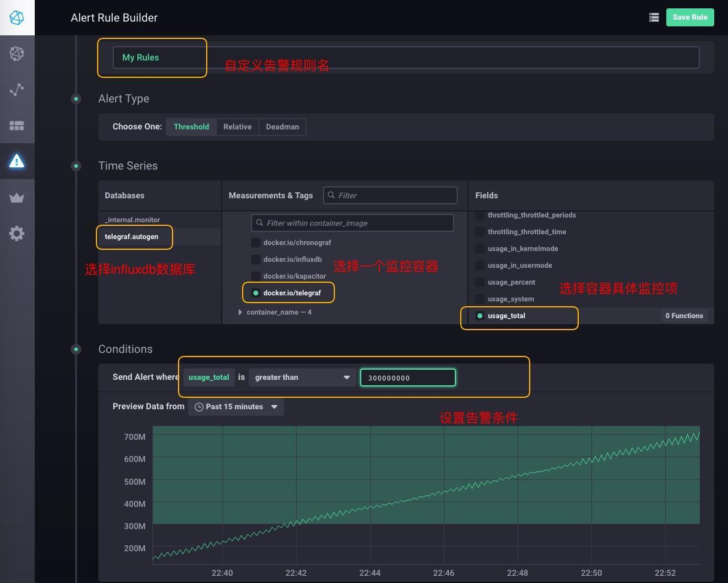Edit the My Rules name field

(406, 58)
